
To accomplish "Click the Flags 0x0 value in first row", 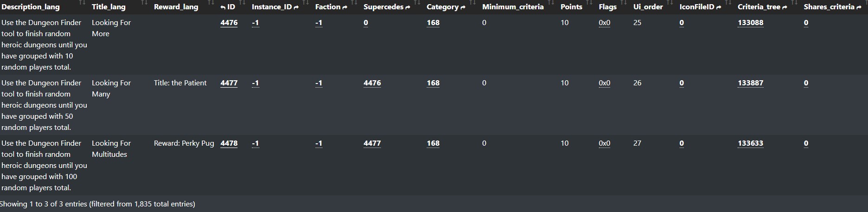I will click(604, 23).
